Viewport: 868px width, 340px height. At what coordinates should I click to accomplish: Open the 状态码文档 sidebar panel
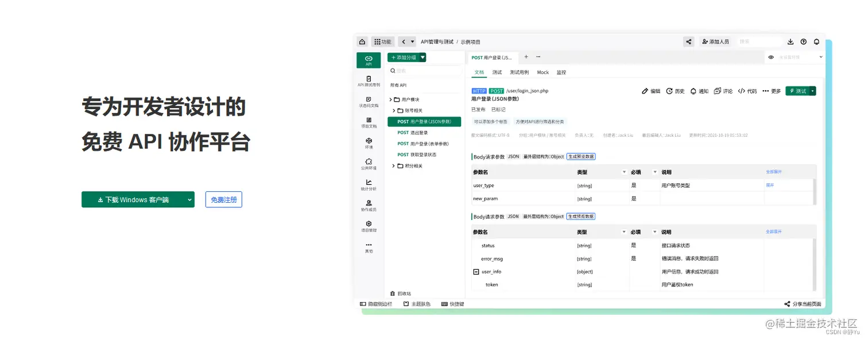[x=368, y=102]
